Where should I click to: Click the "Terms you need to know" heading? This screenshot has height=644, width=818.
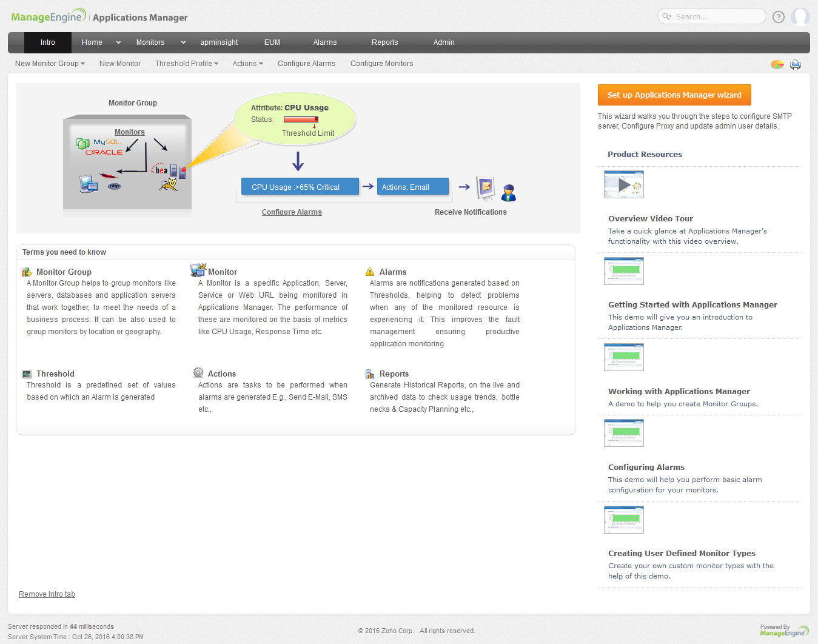(64, 252)
